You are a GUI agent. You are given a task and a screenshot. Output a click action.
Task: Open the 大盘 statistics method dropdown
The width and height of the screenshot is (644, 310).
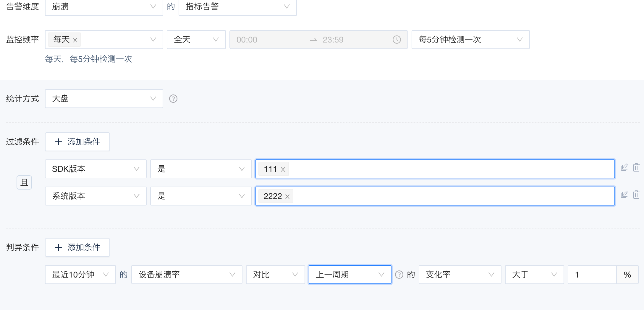click(104, 99)
